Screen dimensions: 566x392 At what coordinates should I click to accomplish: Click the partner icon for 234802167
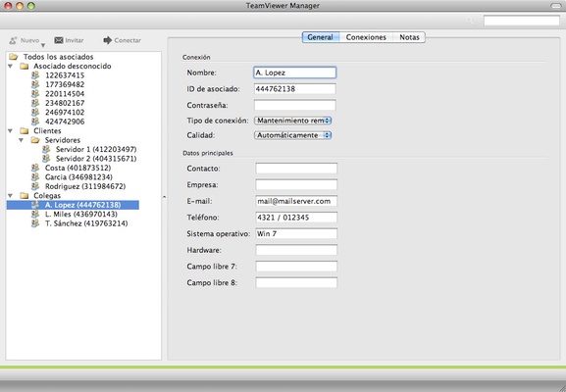[35, 103]
